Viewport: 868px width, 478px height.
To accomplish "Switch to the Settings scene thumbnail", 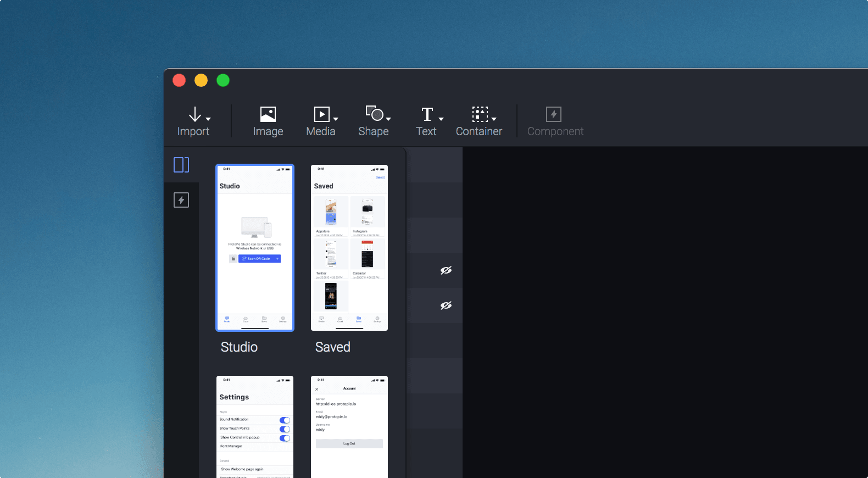I will coord(255,427).
